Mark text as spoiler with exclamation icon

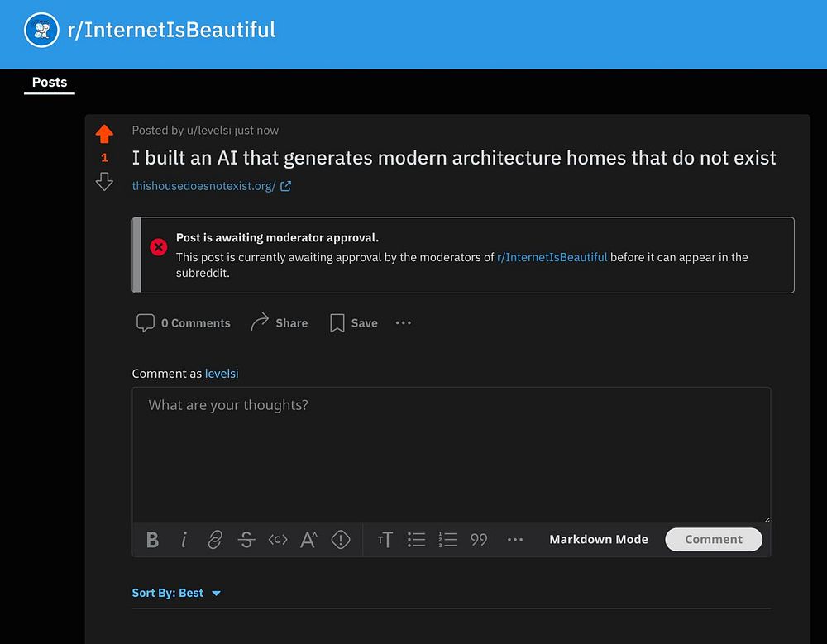341,540
